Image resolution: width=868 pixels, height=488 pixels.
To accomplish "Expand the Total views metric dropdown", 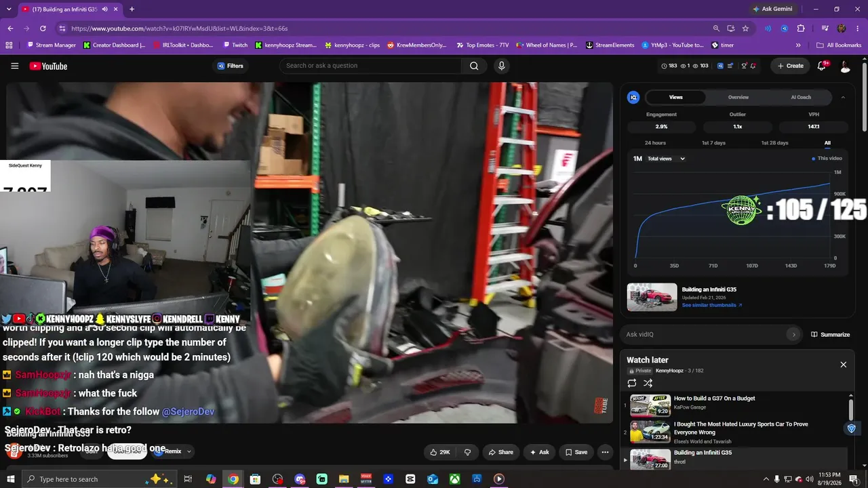I will click(666, 159).
